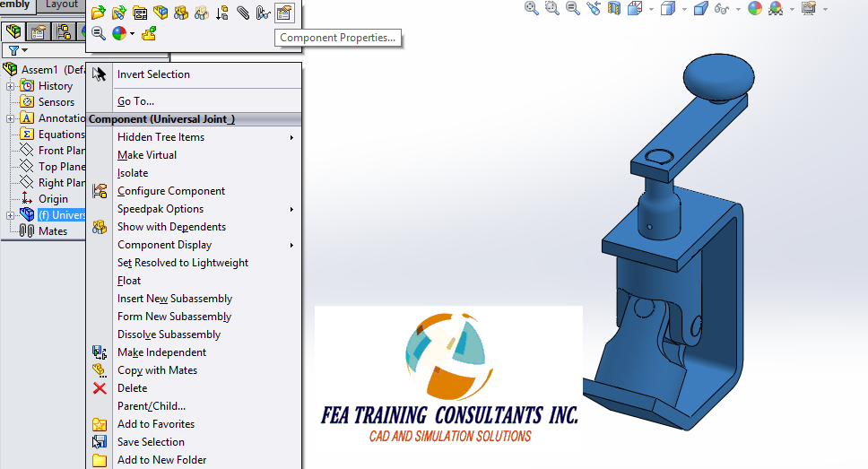Click Hide/Show Items glasses icon
Image resolution: width=868 pixels, height=469 pixels.
[x=721, y=8]
